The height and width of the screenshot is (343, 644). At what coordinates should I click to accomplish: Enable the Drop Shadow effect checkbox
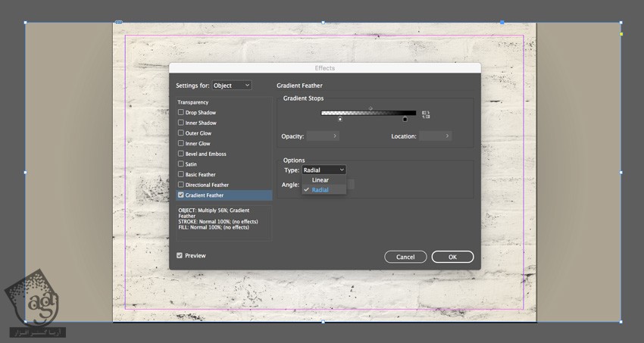click(181, 113)
